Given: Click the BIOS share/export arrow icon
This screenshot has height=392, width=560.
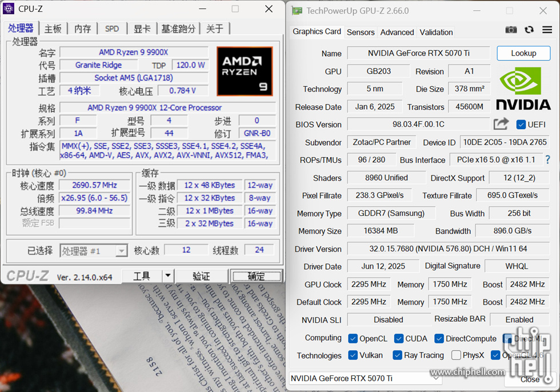Looking at the screenshot, I should click(501, 124).
